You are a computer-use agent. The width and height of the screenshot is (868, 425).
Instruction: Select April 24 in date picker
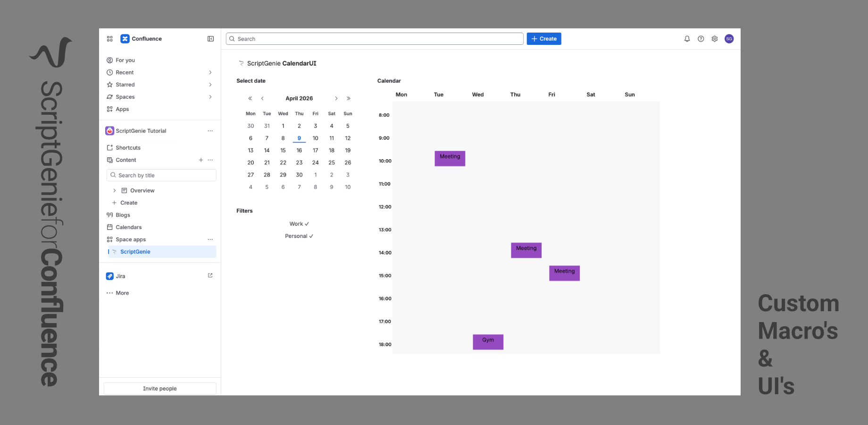point(316,163)
